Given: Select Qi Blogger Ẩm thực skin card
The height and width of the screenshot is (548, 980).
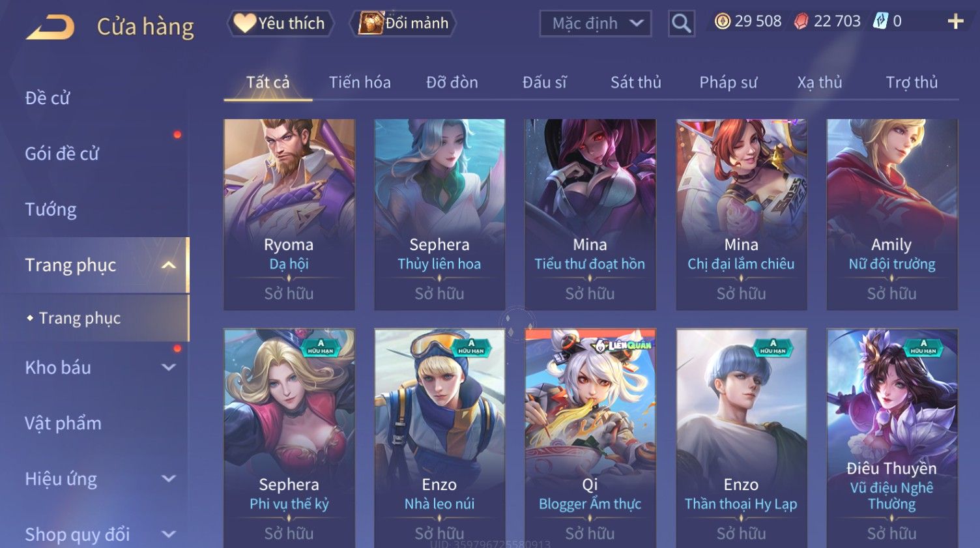Looking at the screenshot, I should coord(590,438).
